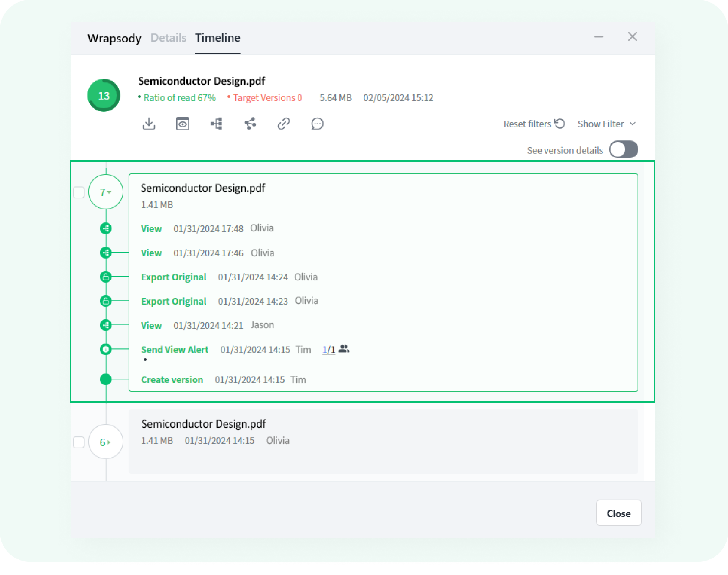This screenshot has height=575, width=728.
Task: Open the comments speech bubble icon
Action: (317, 124)
